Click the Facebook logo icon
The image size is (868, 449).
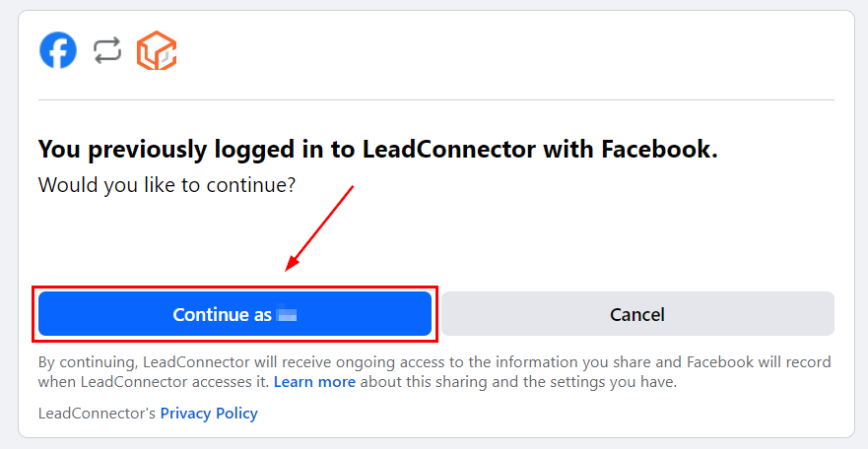click(x=58, y=50)
